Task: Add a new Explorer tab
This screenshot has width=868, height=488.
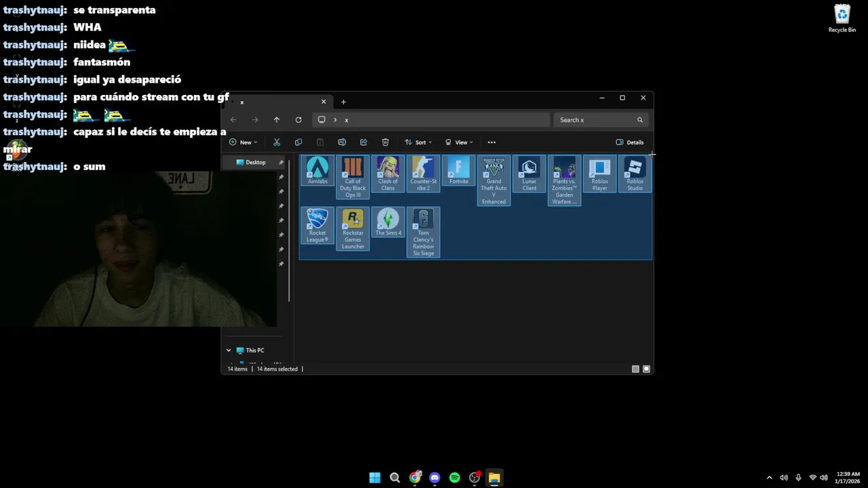Action: [x=343, y=102]
